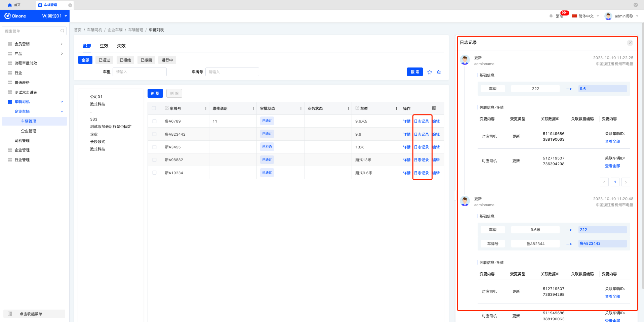This screenshot has width=644, height=322.
Task: Click the 车型 filter input field
Action: tap(139, 72)
